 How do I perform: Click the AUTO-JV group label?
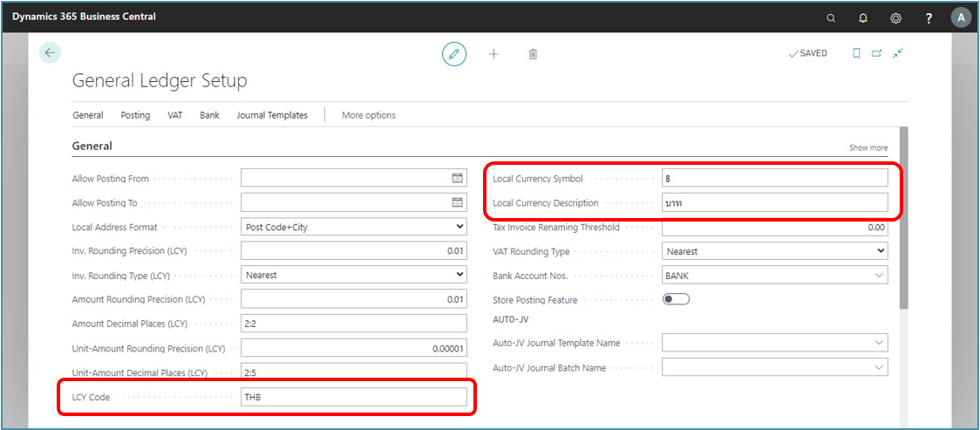[x=511, y=317]
